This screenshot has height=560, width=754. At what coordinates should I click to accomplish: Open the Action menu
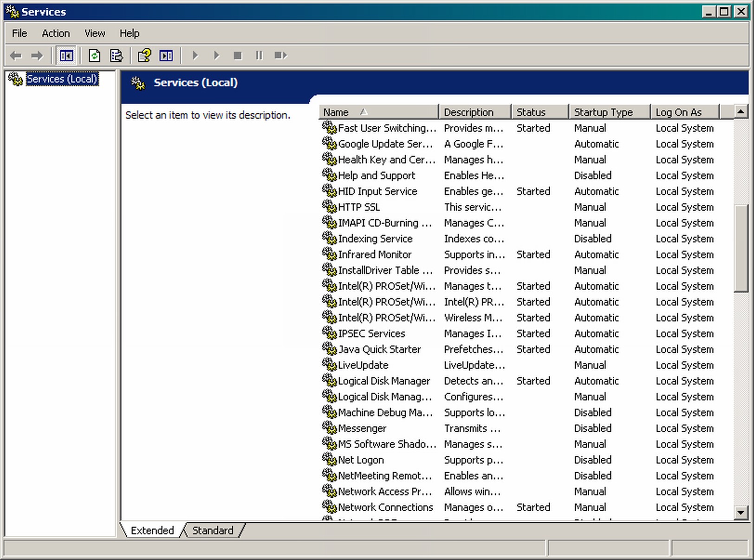[x=56, y=33]
